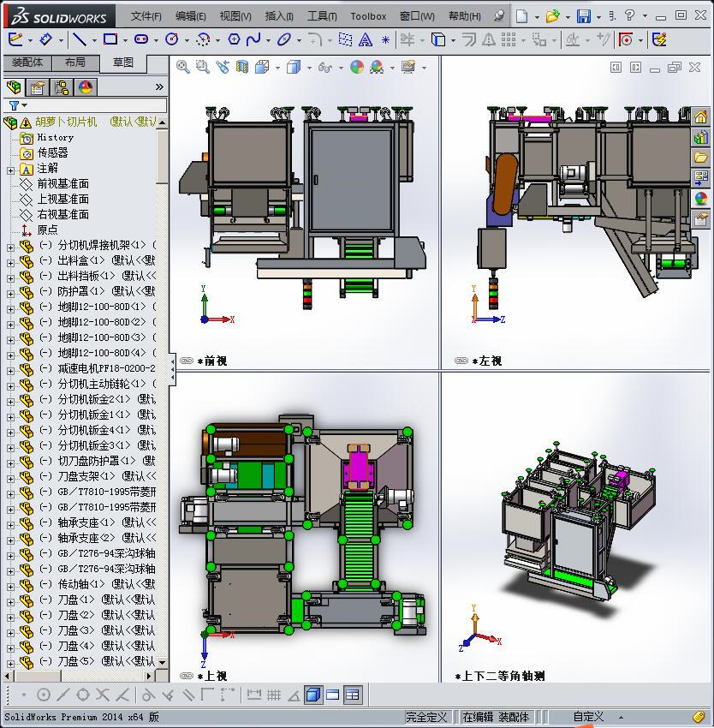Toggle the point snap icon in bottom toolbar
The height and width of the screenshot is (728, 714).
[x=24, y=695]
